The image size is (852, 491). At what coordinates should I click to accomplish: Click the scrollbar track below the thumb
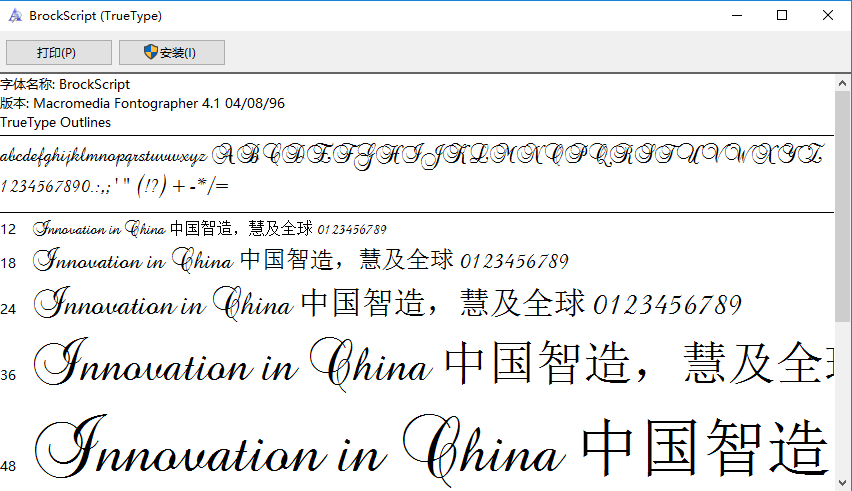click(843, 400)
